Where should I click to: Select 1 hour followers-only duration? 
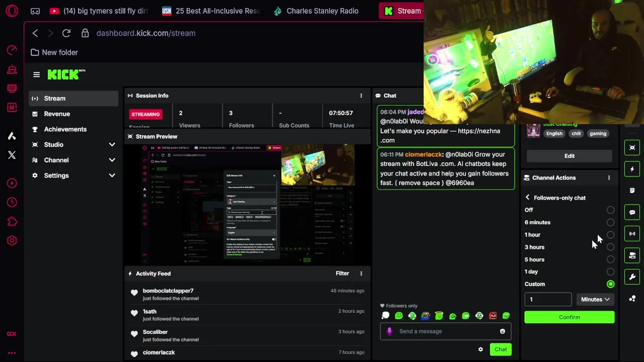[x=610, y=235]
